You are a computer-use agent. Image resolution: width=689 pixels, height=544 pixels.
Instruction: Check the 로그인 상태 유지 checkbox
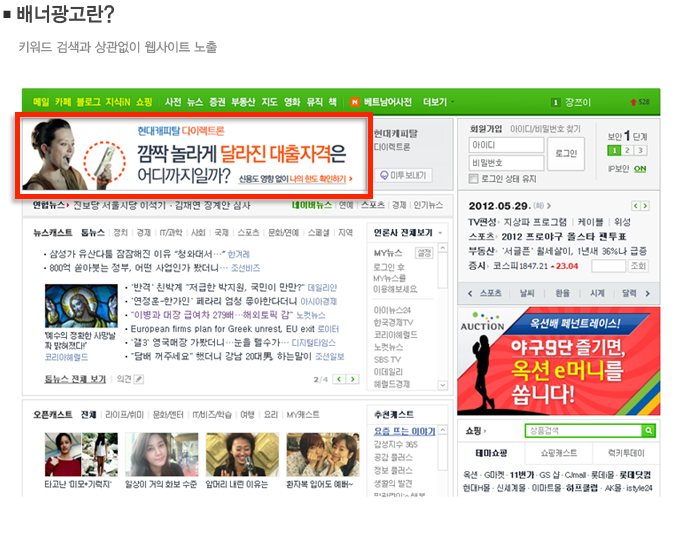(473, 178)
